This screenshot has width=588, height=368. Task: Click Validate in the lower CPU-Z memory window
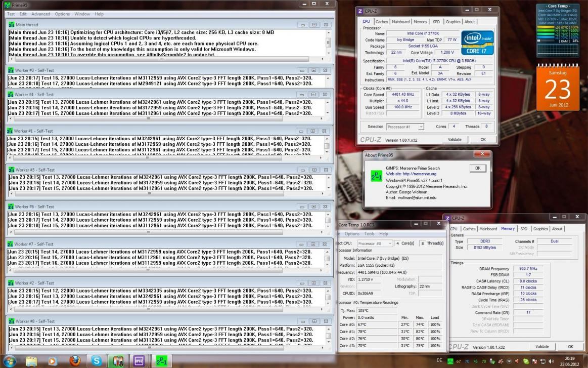tap(542, 347)
